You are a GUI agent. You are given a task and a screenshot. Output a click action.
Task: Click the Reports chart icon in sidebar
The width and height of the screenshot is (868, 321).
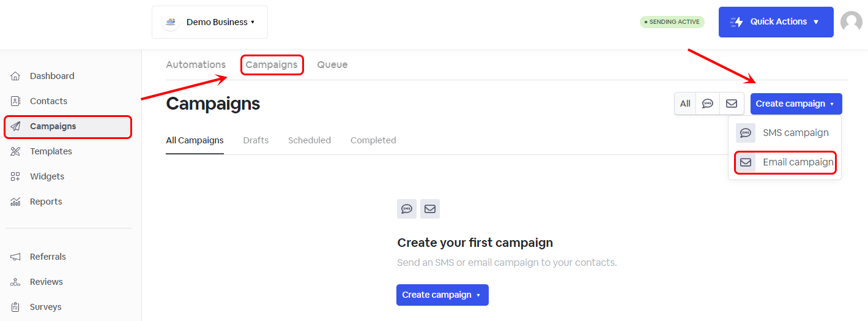[x=16, y=202]
